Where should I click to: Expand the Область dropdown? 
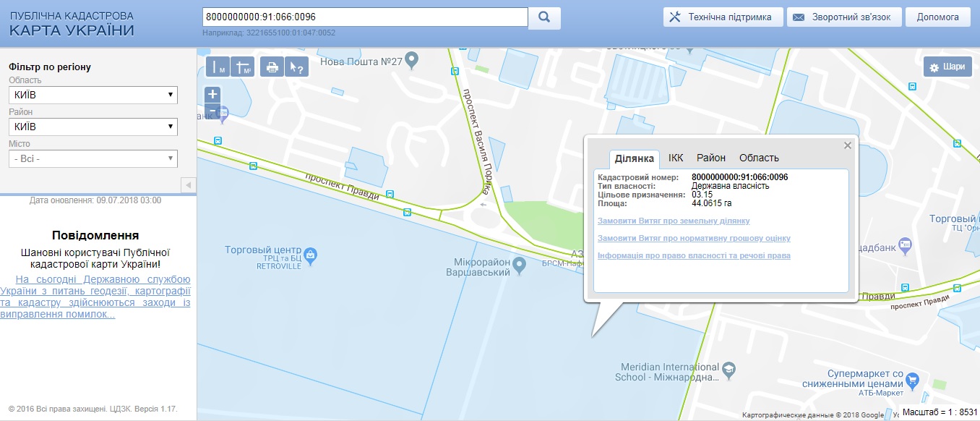93,95
